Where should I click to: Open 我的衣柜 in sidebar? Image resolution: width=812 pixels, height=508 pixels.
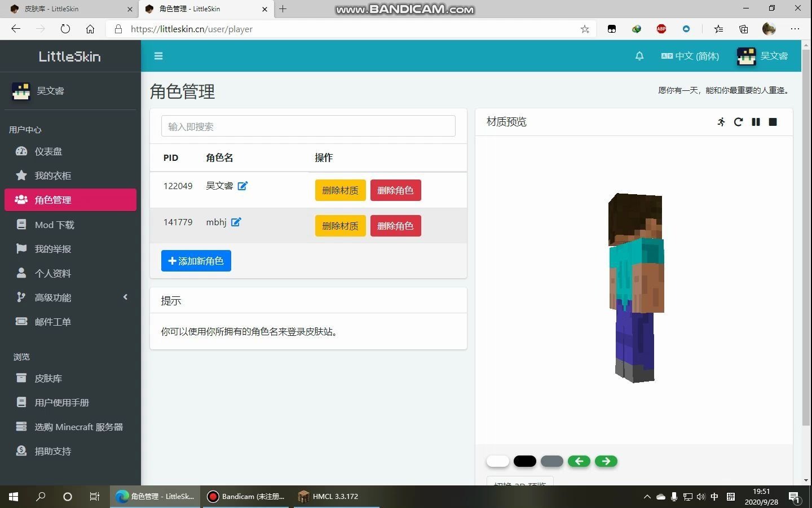(70, 176)
